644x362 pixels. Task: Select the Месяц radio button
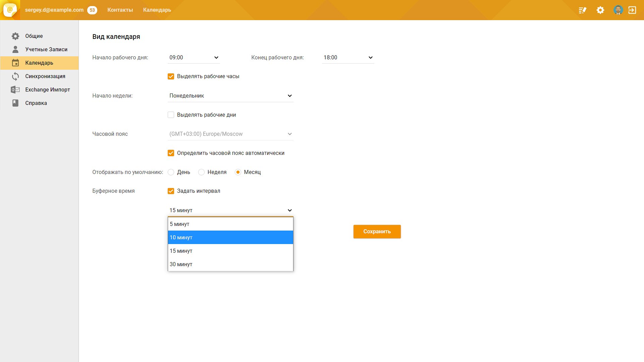pyautogui.click(x=238, y=172)
